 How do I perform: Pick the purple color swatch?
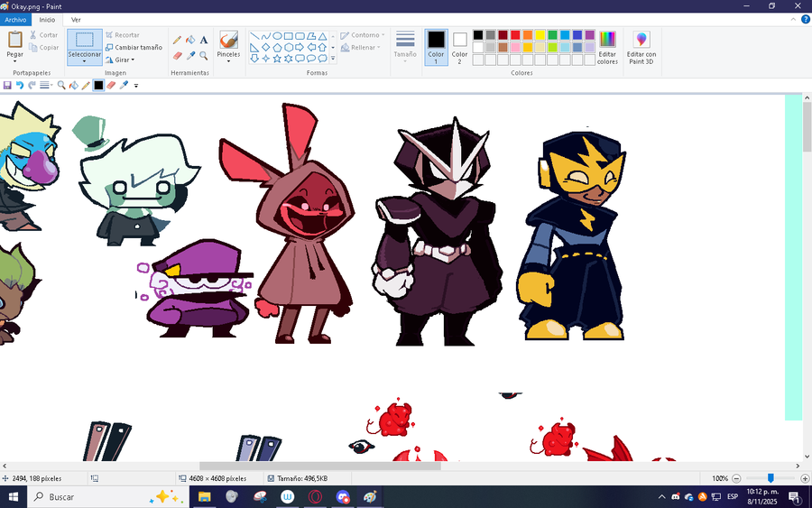click(x=590, y=34)
